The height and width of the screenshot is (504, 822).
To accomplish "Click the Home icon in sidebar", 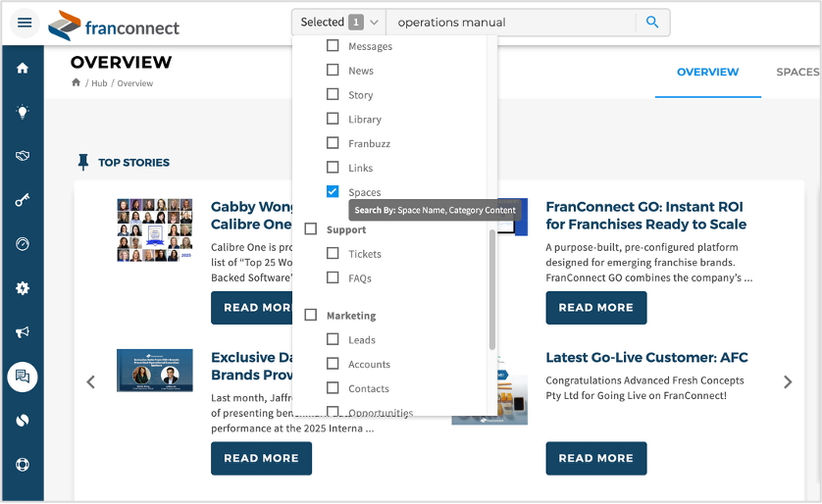I will (23, 69).
